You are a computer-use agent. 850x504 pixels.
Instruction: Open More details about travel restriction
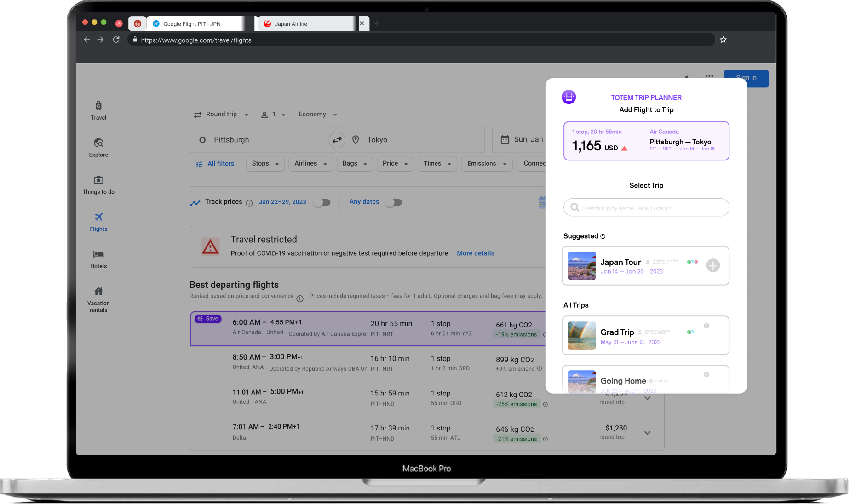click(x=476, y=253)
